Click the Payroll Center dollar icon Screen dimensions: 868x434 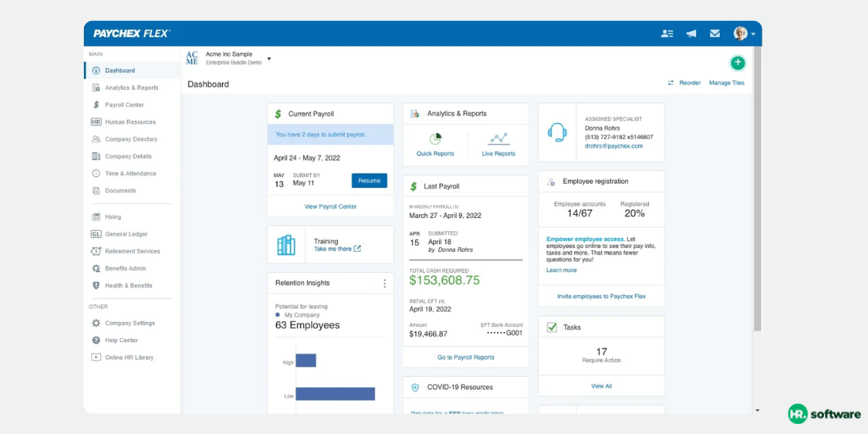coord(96,105)
